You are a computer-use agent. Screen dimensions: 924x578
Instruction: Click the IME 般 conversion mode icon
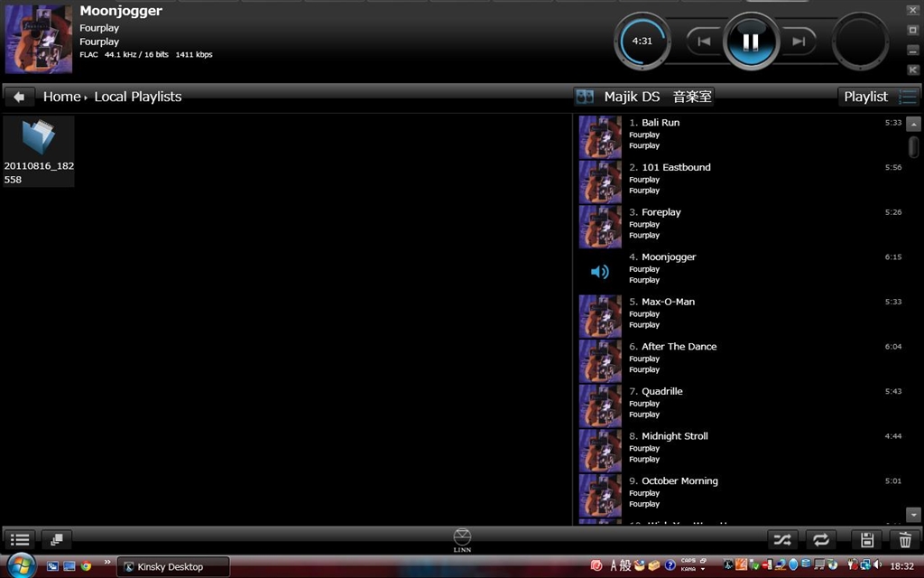[625, 565]
